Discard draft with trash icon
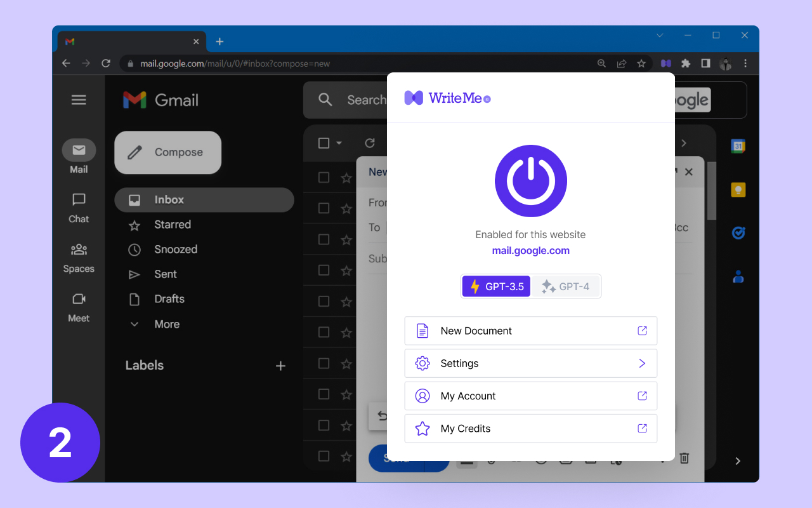 click(684, 458)
